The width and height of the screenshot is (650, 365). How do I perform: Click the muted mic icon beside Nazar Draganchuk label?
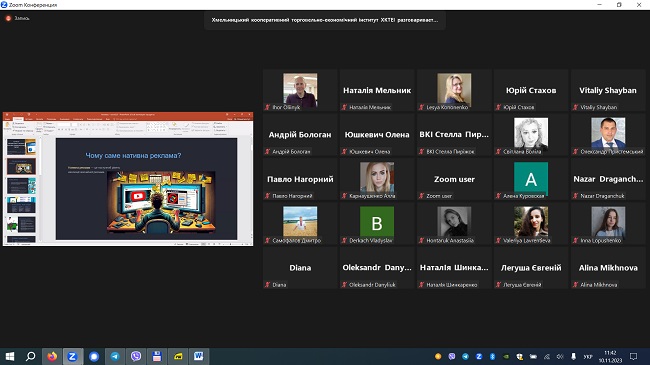[x=575, y=196]
